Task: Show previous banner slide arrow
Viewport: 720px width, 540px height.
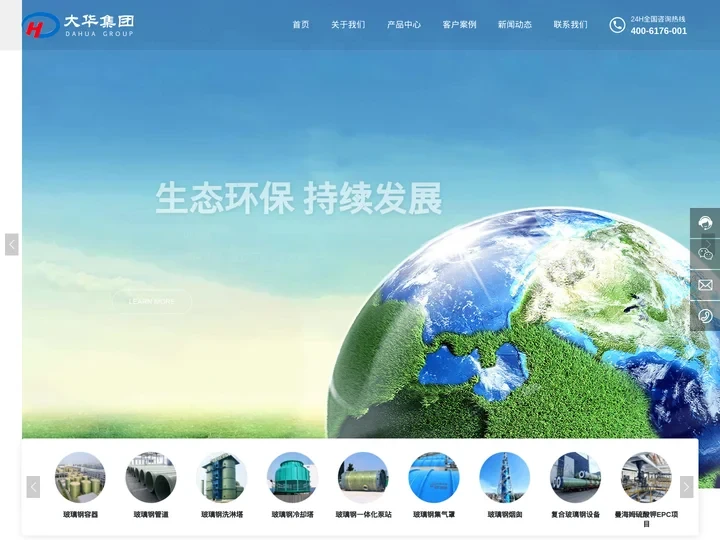Action: click(x=11, y=244)
